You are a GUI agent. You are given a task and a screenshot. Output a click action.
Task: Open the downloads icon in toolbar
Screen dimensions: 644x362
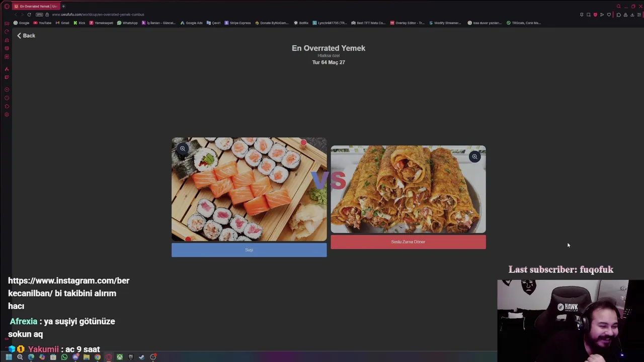tap(632, 15)
